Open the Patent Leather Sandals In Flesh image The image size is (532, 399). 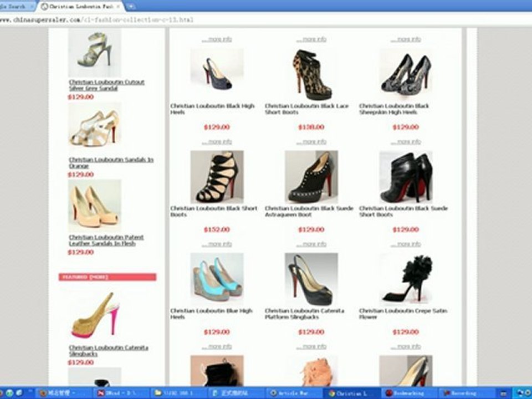[x=95, y=206]
